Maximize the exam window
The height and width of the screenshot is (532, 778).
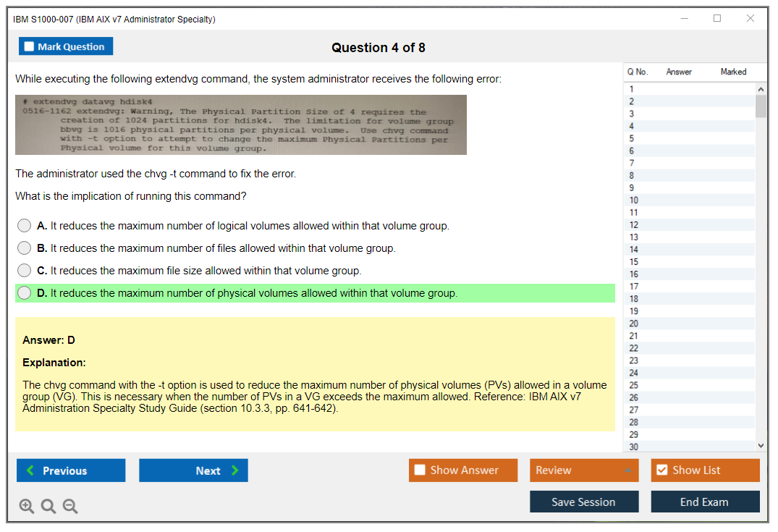click(716, 19)
